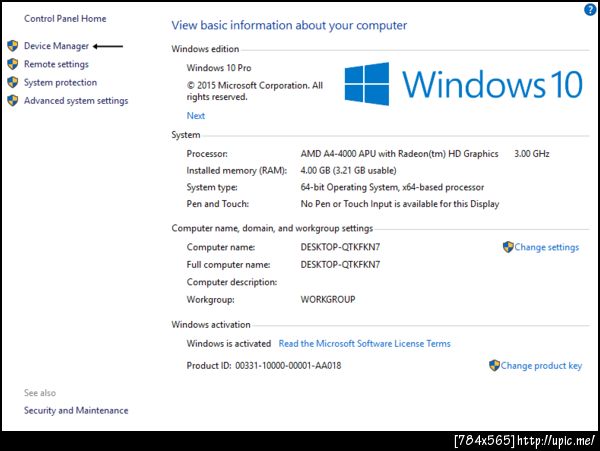Click Change product key
Screen dimensions: 600x451
(x=541, y=366)
